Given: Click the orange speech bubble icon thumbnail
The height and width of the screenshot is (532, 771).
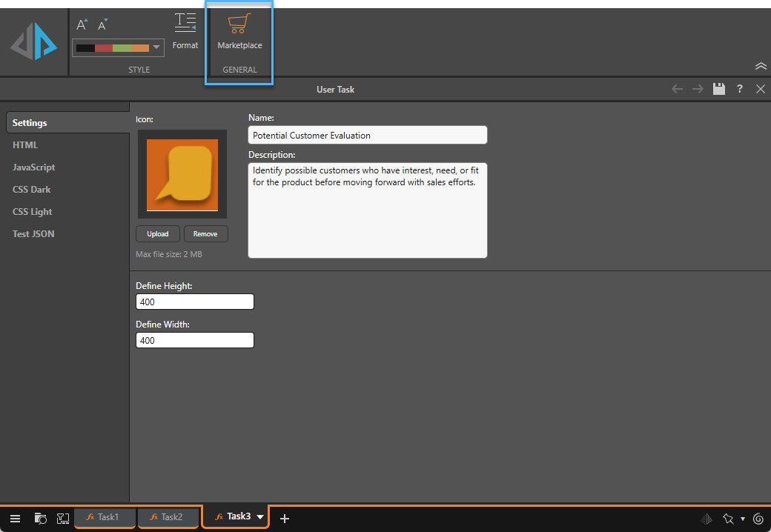Looking at the screenshot, I should [x=182, y=174].
